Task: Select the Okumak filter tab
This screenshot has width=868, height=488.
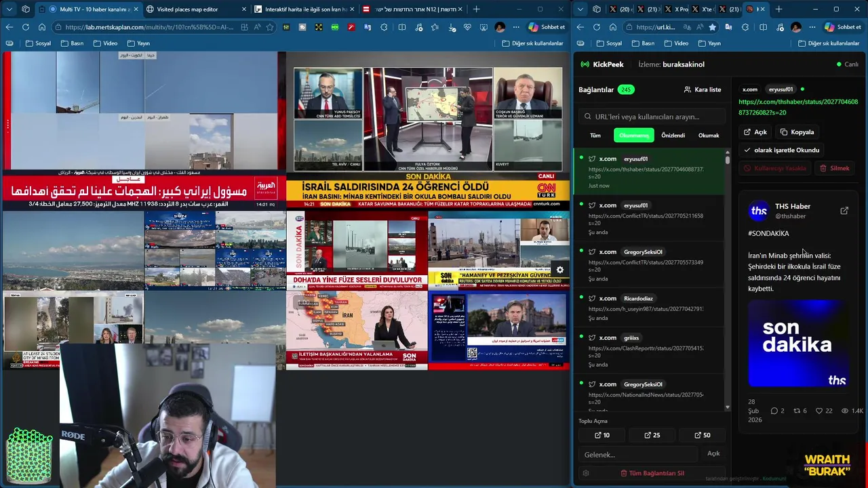Action: pyautogui.click(x=709, y=136)
